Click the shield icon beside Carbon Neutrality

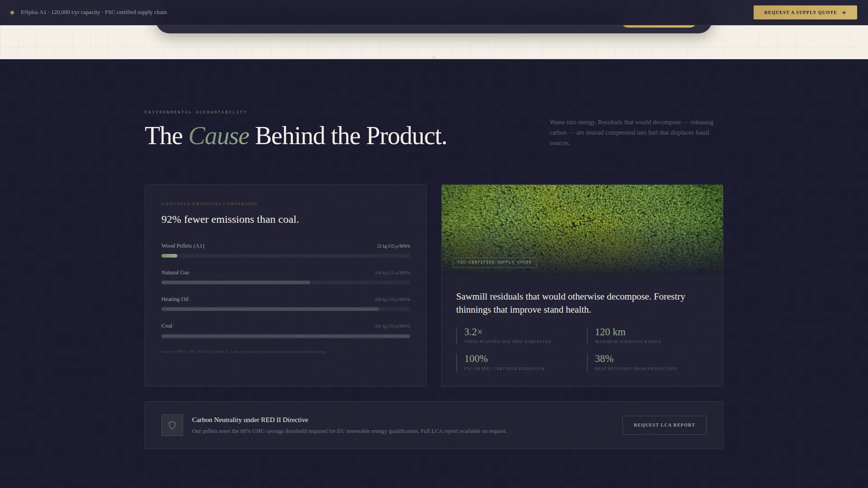click(x=172, y=425)
